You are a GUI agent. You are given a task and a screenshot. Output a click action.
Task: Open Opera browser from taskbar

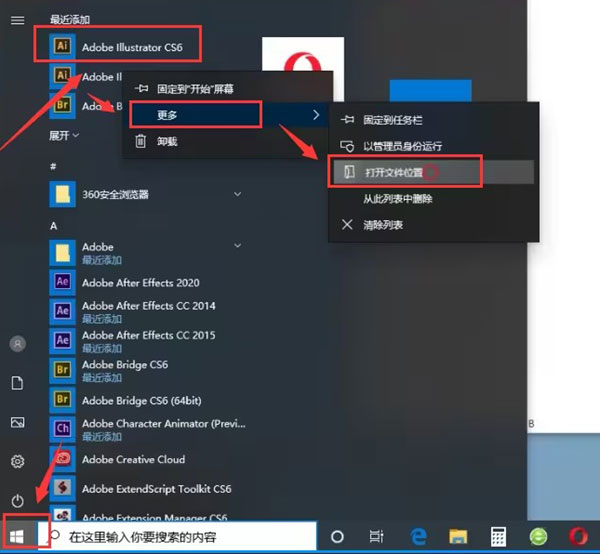578,536
